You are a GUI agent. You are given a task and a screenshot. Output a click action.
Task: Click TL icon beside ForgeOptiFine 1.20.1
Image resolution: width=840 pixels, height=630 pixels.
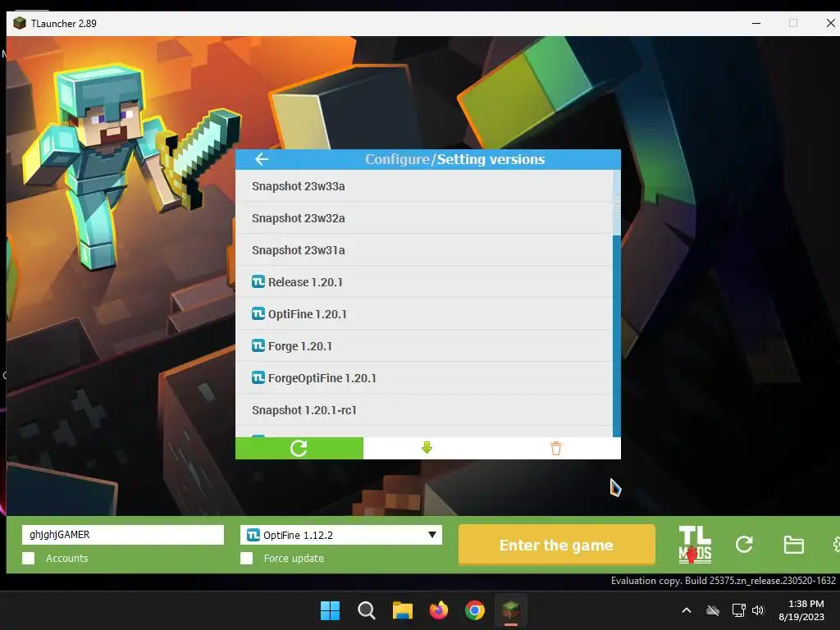(x=258, y=377)
